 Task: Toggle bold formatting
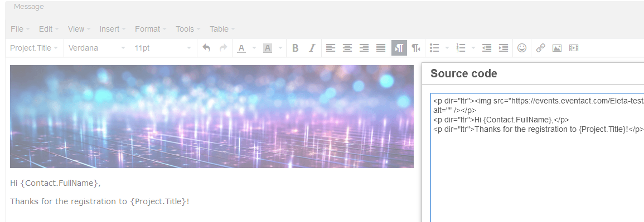295,48
